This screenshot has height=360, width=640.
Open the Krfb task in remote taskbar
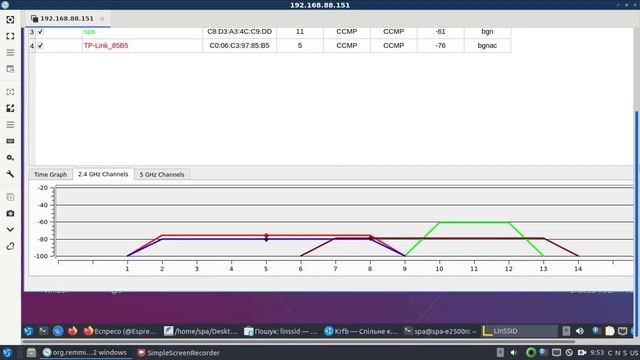tap(361, 331)
